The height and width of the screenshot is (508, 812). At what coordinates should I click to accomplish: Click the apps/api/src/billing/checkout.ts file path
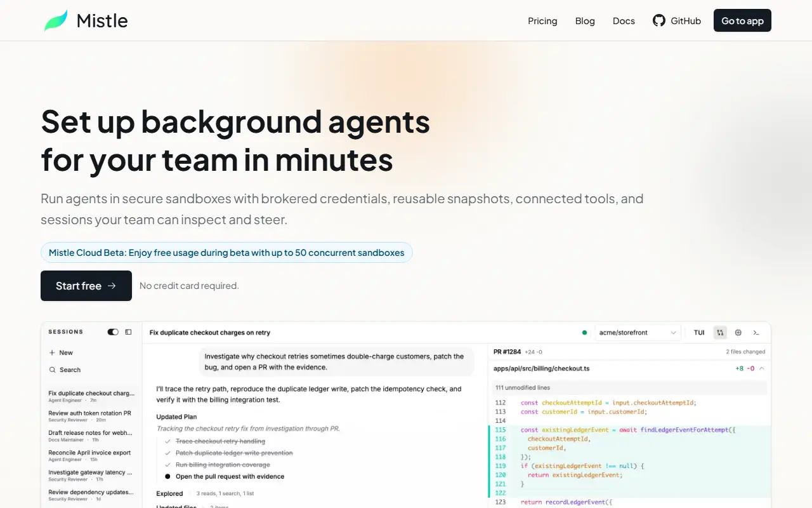point(542,368)
